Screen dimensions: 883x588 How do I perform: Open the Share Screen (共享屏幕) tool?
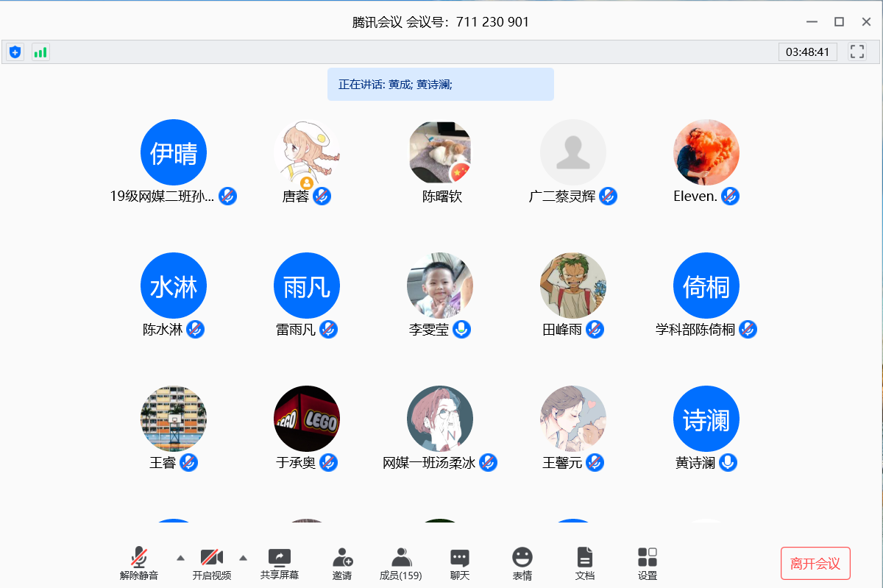[x=280, y=564]
